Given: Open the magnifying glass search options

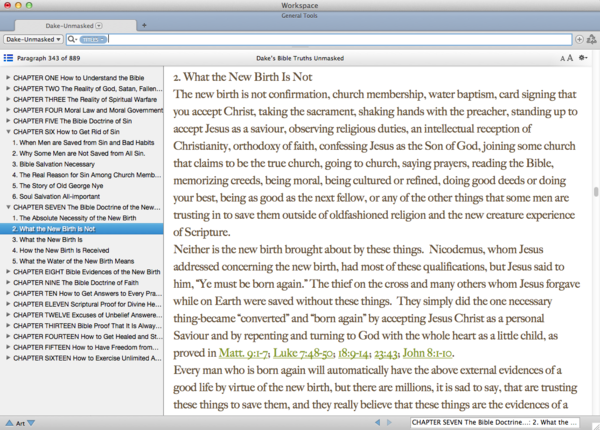Looking at the screenshot, I should pos(72,39).
